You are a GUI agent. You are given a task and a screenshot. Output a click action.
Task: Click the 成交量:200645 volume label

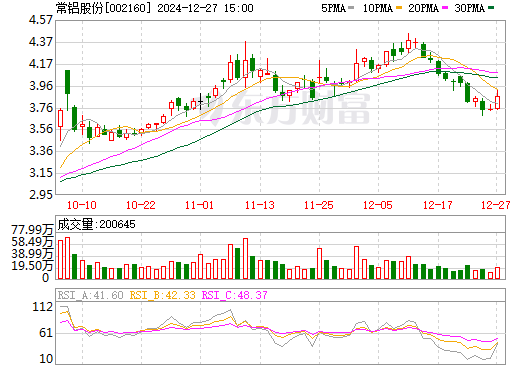pyautogui.click(x=96, y=224)
